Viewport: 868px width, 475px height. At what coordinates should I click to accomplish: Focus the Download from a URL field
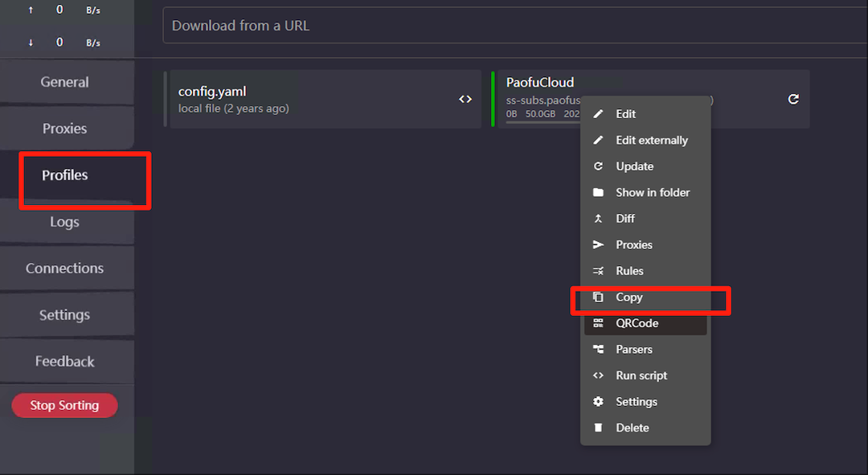[x=514, y=26]
